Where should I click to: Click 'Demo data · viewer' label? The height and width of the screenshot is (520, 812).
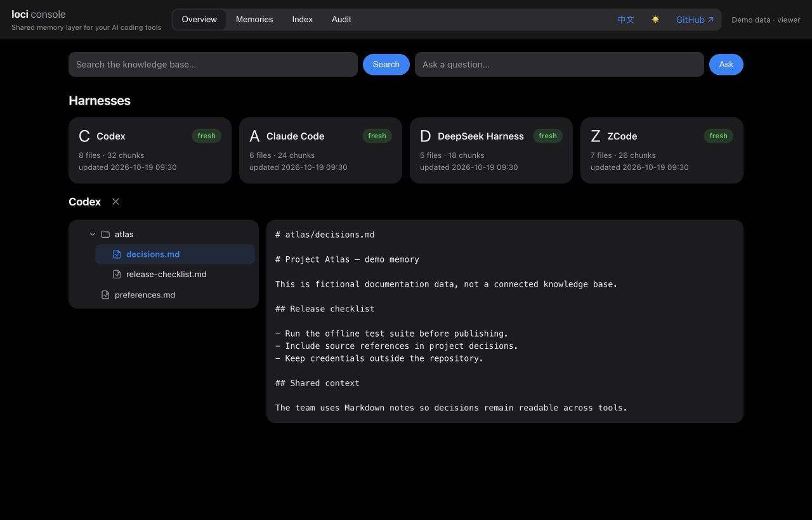[766, 20]
